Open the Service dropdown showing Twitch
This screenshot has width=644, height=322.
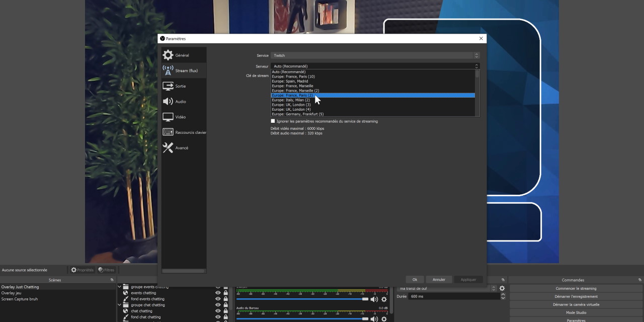375,55
